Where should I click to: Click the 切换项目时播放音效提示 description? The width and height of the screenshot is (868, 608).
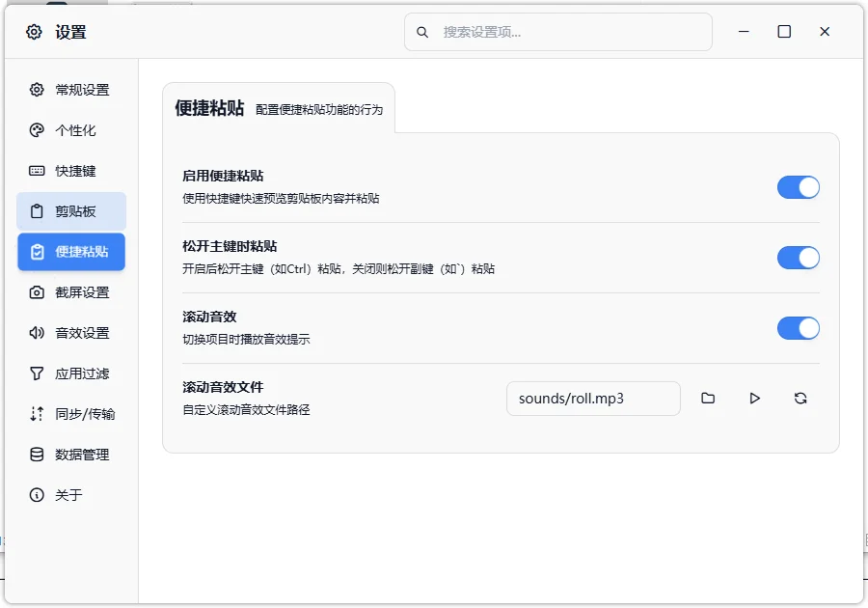tap(246, 339)
